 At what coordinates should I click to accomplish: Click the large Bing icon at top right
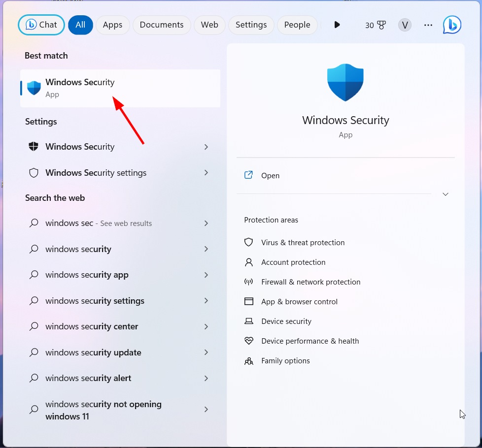coord(452,25)
